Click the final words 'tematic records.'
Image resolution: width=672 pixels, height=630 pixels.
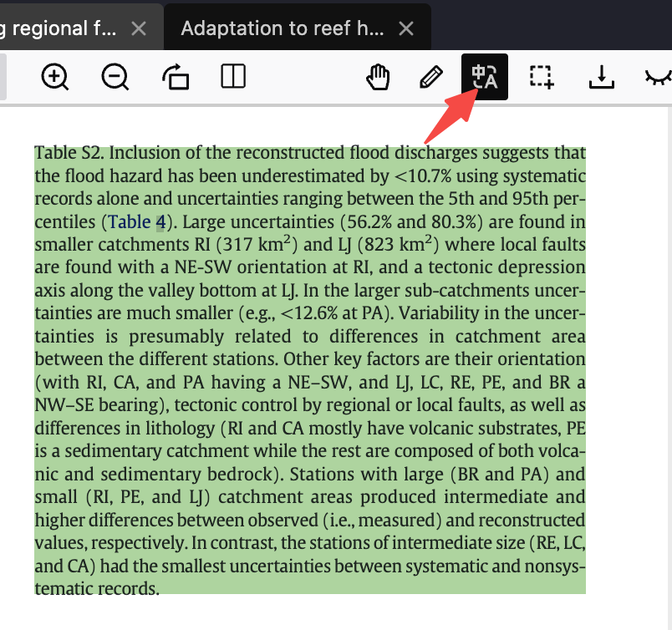[x=97, y=588]
